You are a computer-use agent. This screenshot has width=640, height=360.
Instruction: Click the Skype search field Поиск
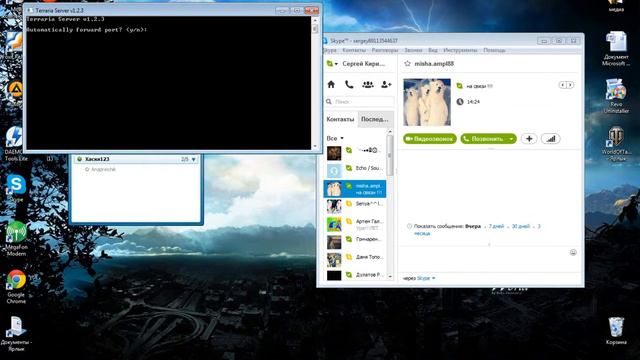pos(360,102)
